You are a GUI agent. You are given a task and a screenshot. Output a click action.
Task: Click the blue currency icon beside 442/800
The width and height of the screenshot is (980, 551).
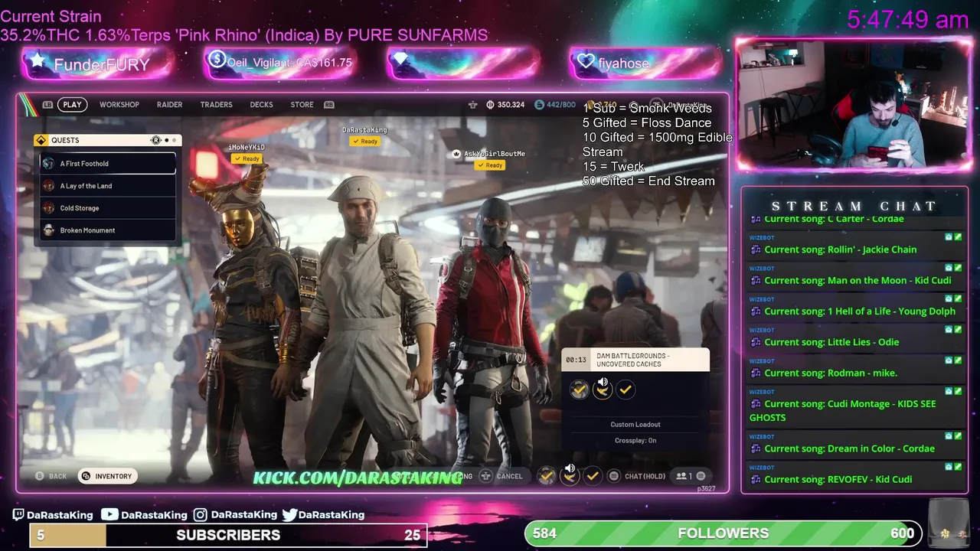click(x=539, y=105)
